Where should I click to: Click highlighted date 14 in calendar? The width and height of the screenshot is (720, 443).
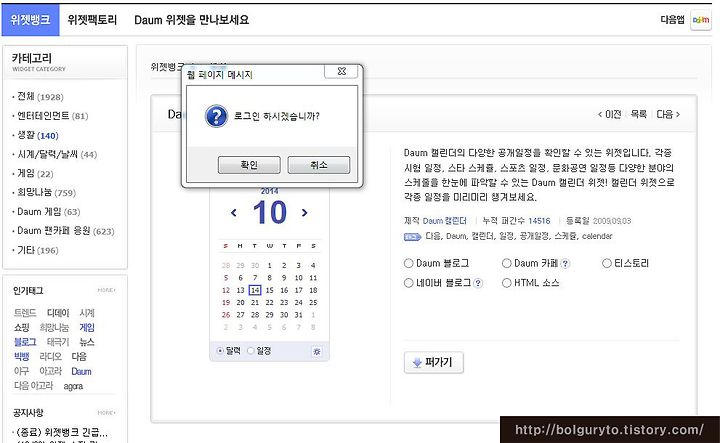255,291
